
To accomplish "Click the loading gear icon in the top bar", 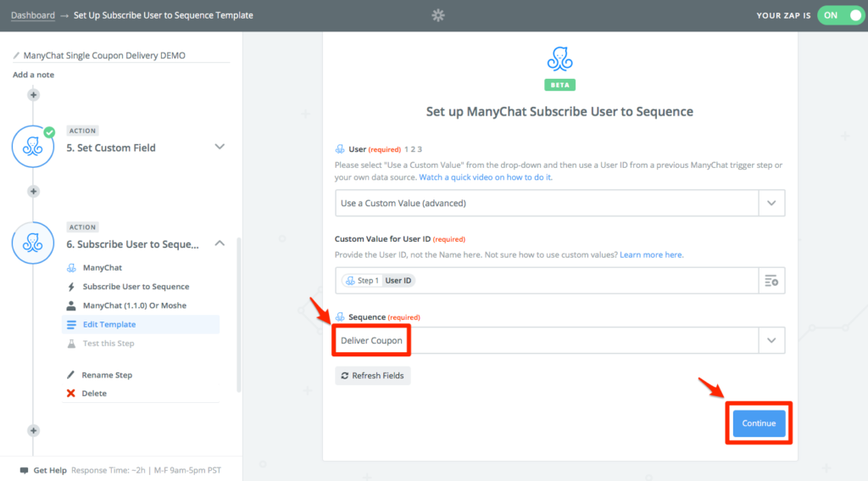I will (x=438, y=15).
